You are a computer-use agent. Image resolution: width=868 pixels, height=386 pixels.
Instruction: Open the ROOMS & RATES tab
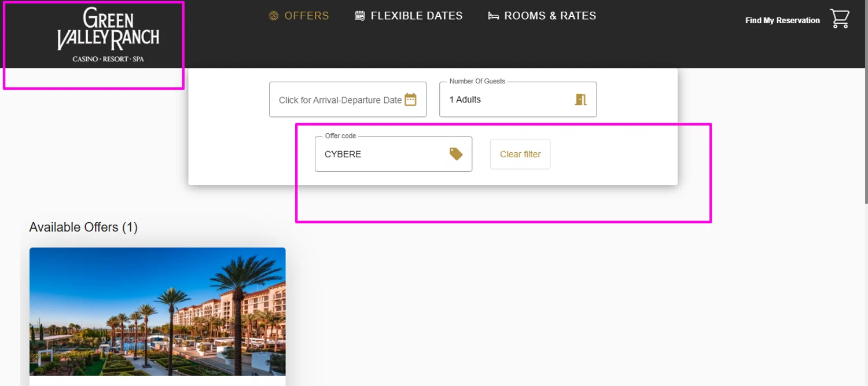click(x=550, y=16)
